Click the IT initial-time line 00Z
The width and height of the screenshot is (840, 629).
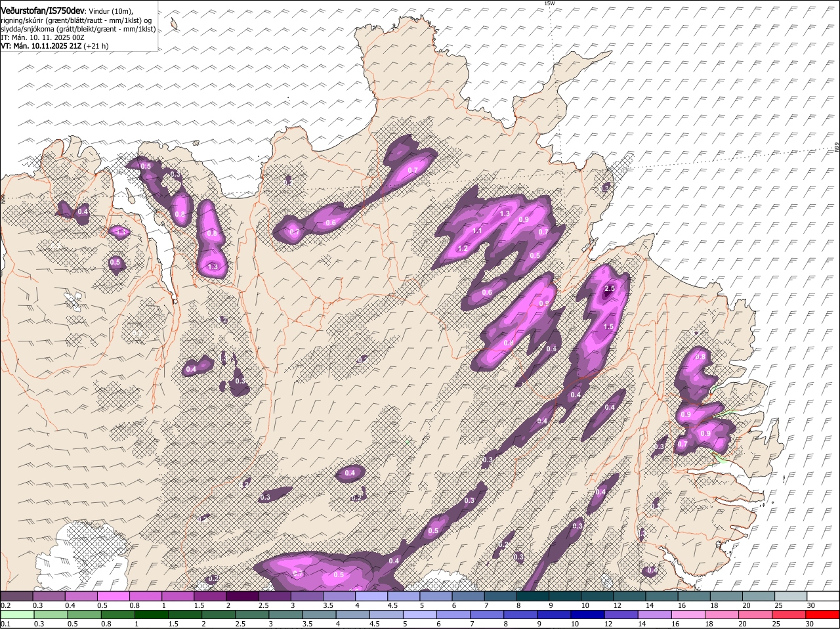(43, 37)
